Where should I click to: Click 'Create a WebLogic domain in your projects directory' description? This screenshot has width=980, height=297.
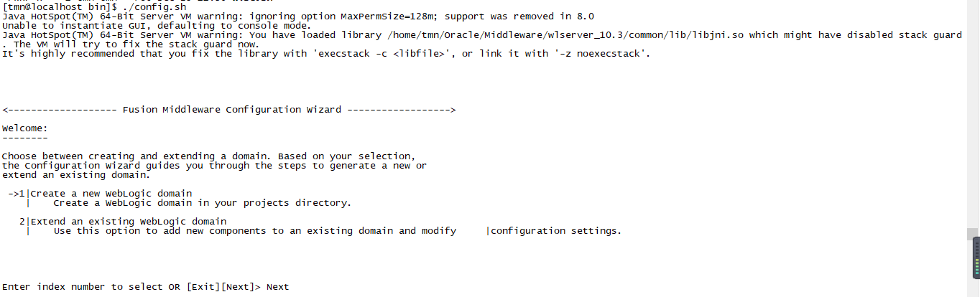203,203
